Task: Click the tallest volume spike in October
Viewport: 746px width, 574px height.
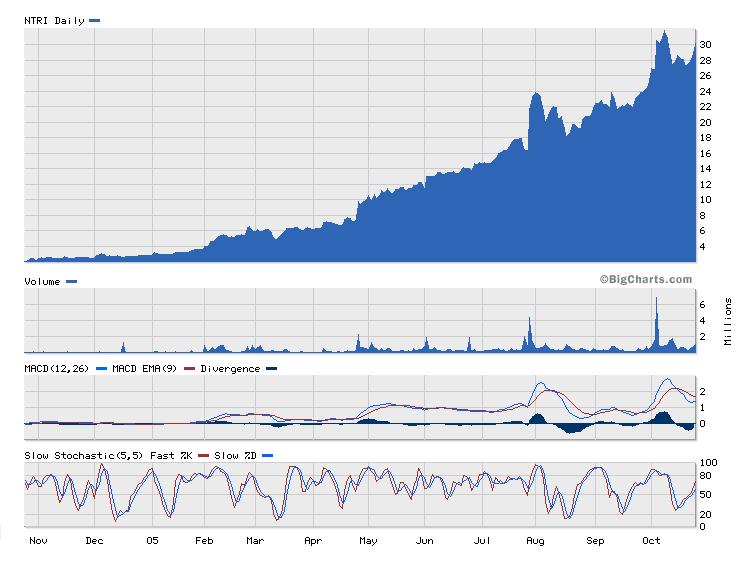Action: point(656,320)
